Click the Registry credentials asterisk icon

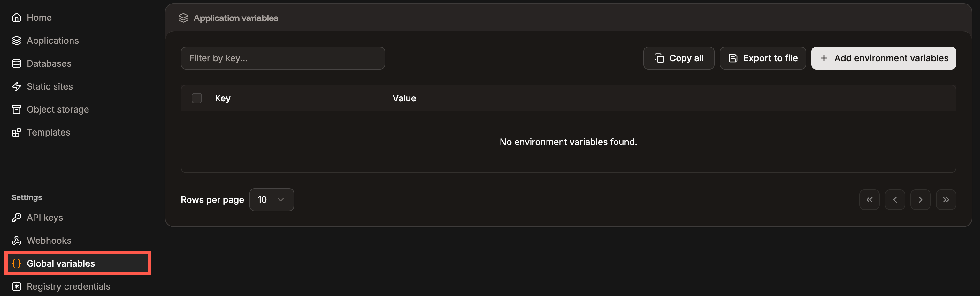tap(17, 286)
